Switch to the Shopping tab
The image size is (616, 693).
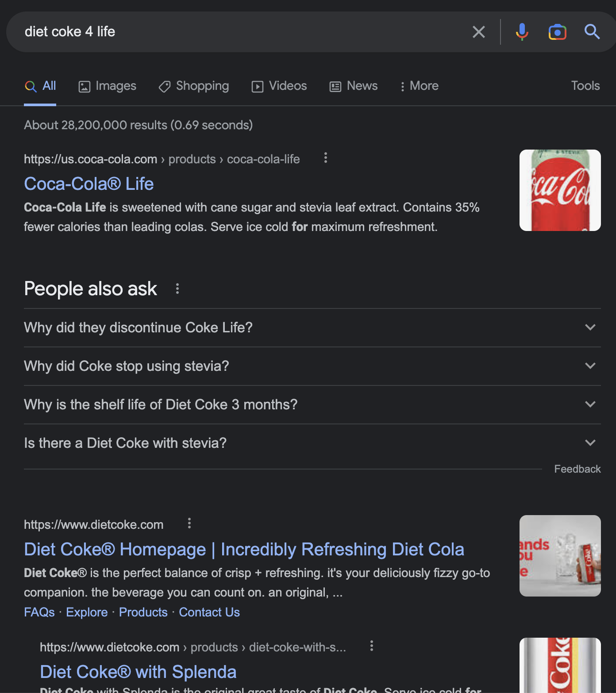pos(194,86)
